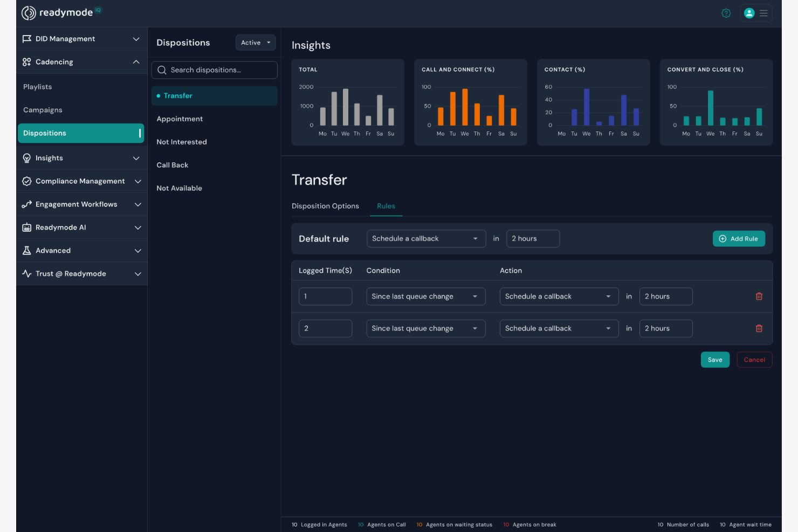
Task: Open Campaigns in the sidebar
Action: (x=43, y=110)
